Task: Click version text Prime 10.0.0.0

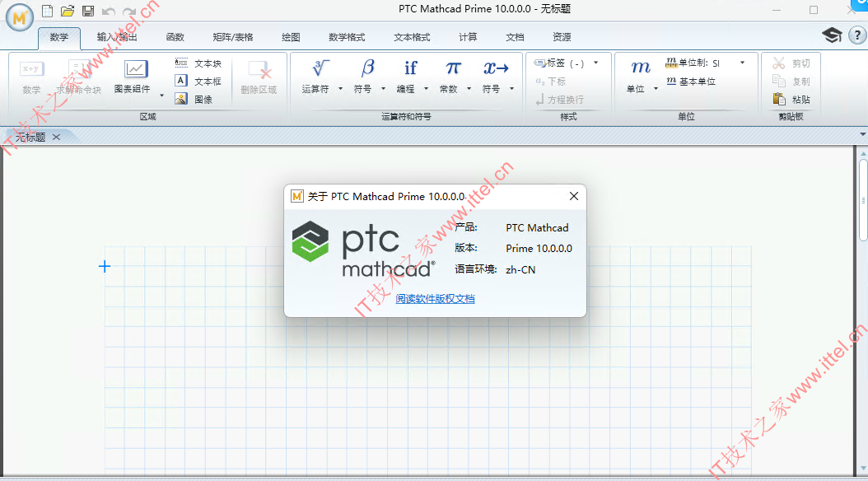Action: click(539, 249)
